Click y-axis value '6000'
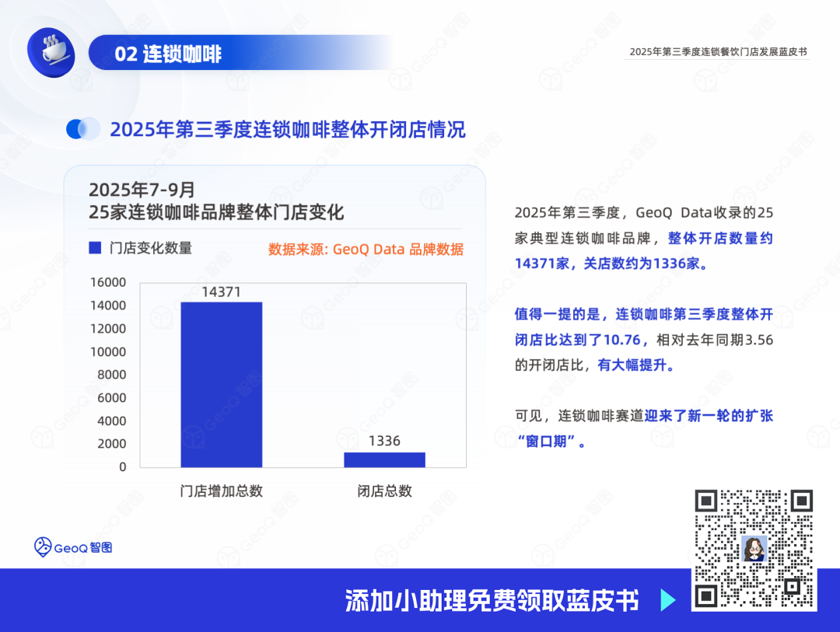Screen dimensions: 840x632 click(x=112, y=397)
